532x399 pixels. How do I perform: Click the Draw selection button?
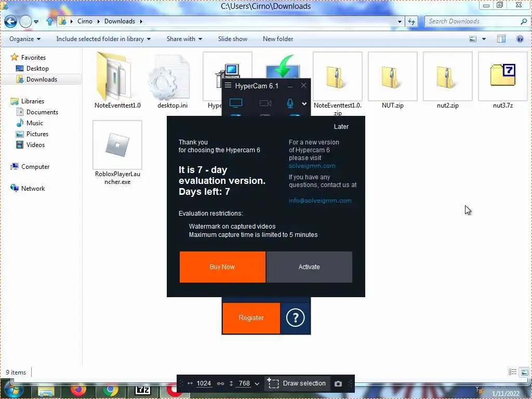pyautogui.click(x=297, y=383)
